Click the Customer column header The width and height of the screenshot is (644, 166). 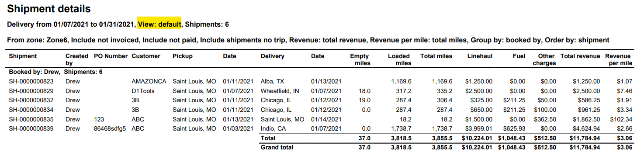146,56
